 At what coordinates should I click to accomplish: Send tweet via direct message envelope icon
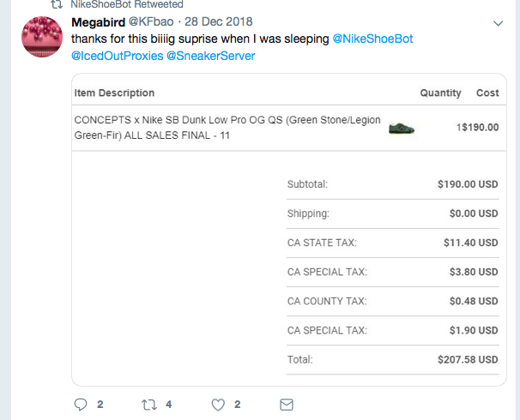click(287, 404)
